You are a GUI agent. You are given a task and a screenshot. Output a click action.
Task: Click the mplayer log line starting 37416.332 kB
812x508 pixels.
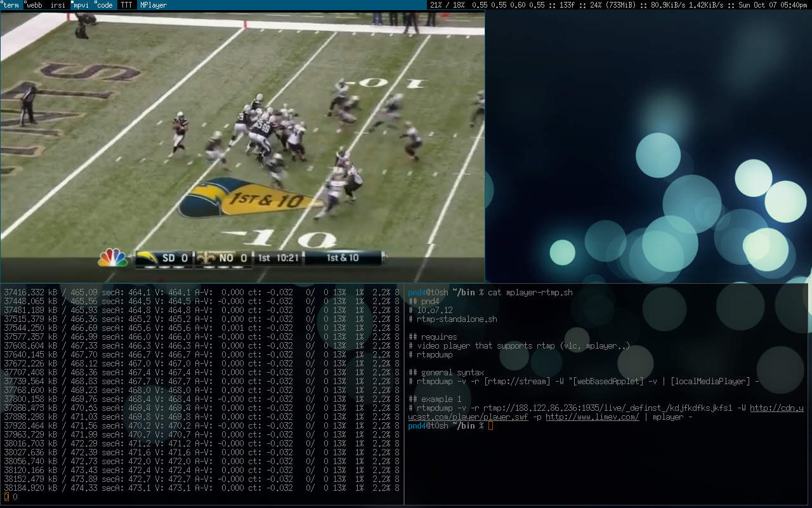pyautogui.click(x=202, y=293)
